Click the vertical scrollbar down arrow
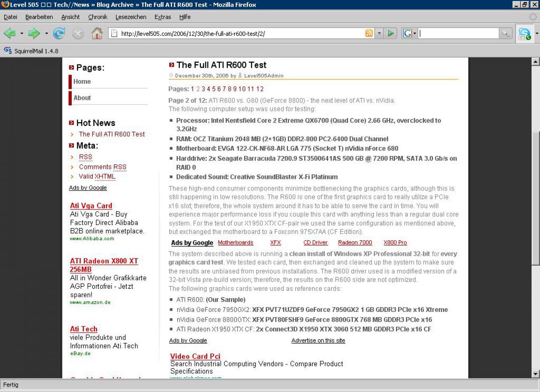Screen dimensions: 540x392 (x=535, y=374)
